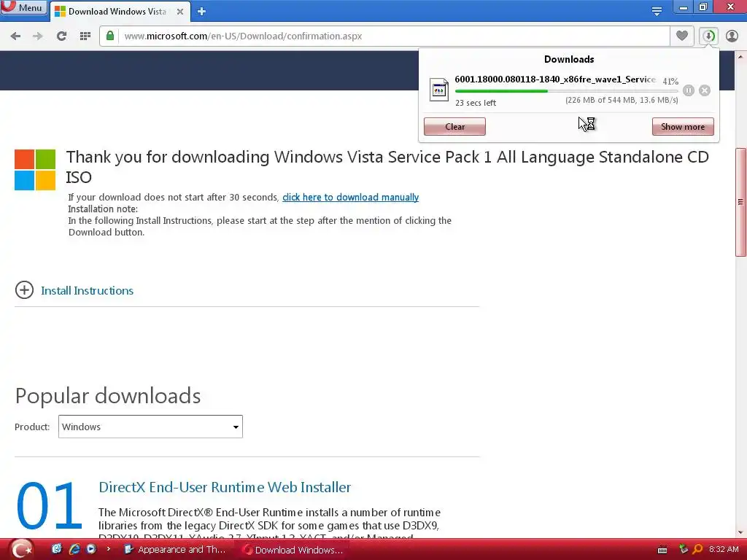Open a new tab with plus icon
The width and height of the screenshot is (747, 560).
tap(201, 12)
